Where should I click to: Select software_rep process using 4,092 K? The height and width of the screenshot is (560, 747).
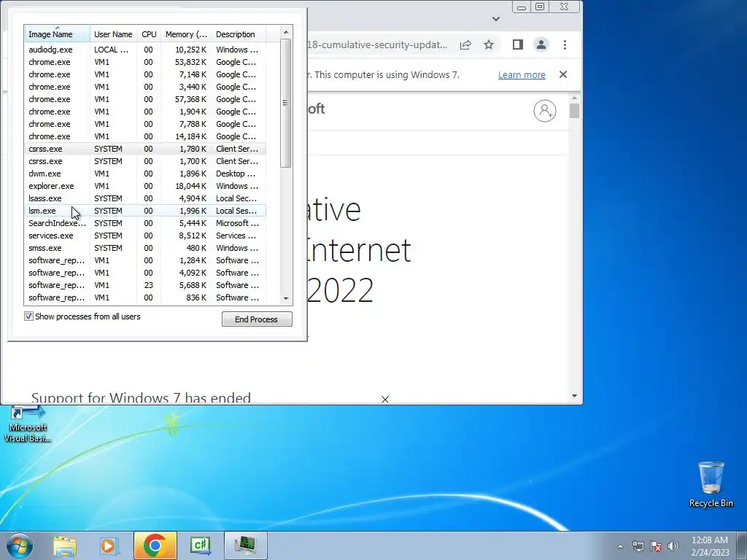145,273
